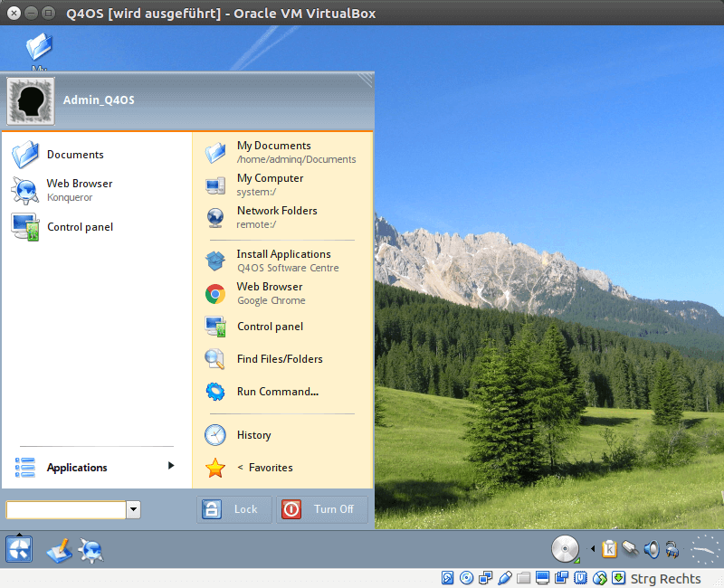
Task: Select Network Folders menu entry
Action: coord(276,217)
